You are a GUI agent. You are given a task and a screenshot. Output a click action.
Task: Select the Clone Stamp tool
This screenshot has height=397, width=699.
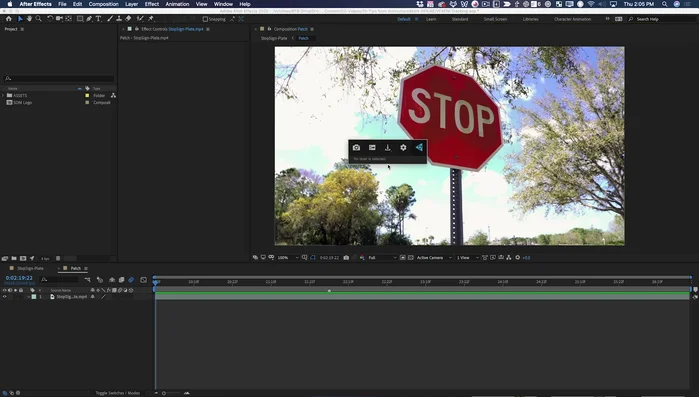pyautogui.click(x=119, y=19)
